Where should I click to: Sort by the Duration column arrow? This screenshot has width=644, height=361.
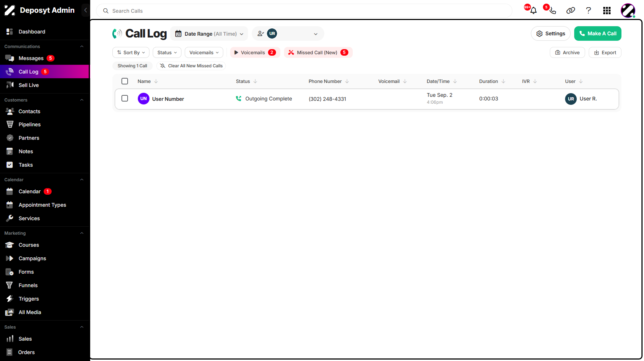coord(503,81)
